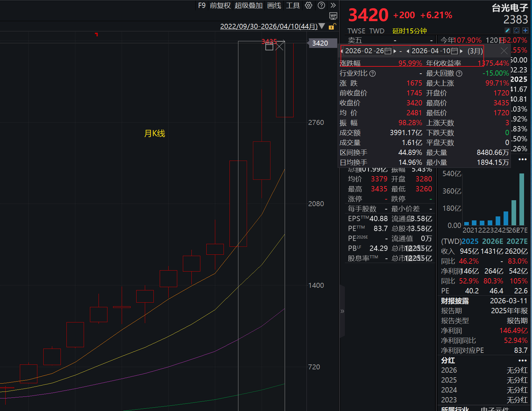Set a price alert with bell icon
The height and width of the screenshot is (411, 532).
[x=516, y=30]
